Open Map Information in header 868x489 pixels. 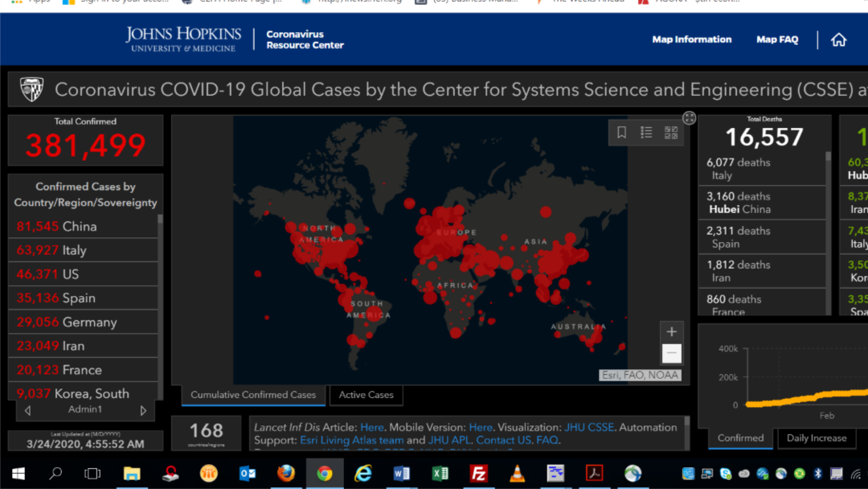pos(691,39)
